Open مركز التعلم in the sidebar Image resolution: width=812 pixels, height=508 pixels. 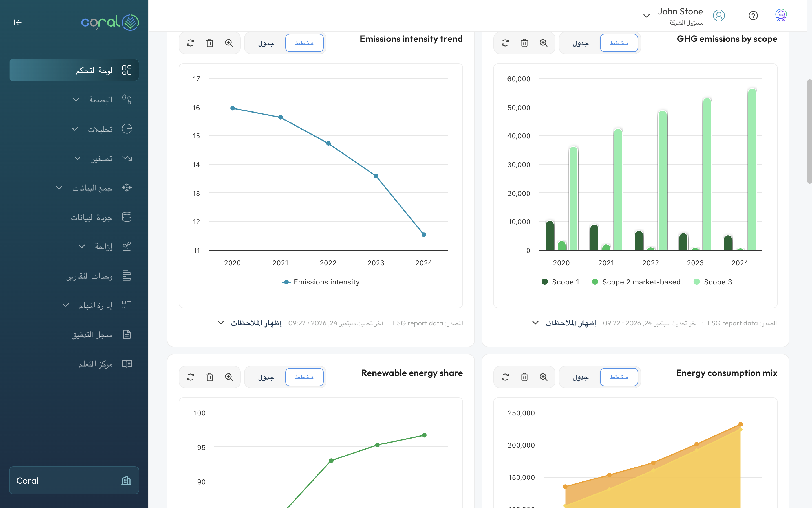[74, 364]
